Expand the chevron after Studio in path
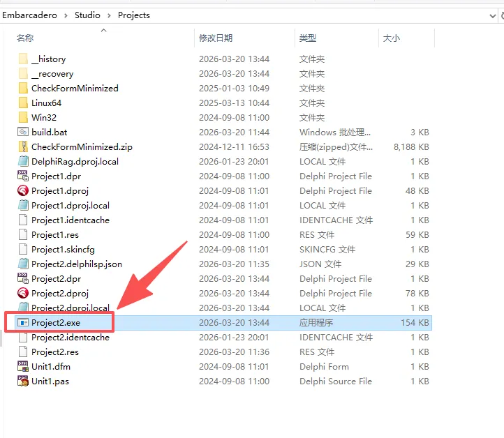504x438 pixels. [x=109, y=15]
